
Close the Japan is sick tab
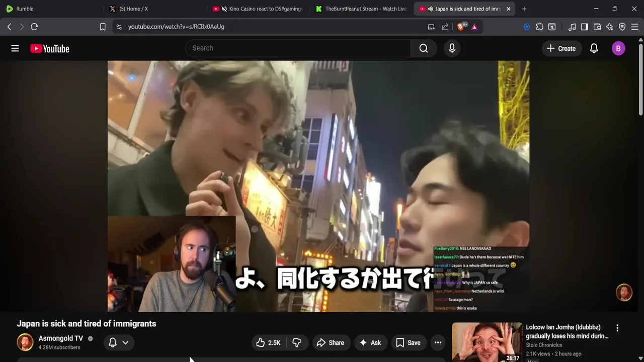coord(508,9)
